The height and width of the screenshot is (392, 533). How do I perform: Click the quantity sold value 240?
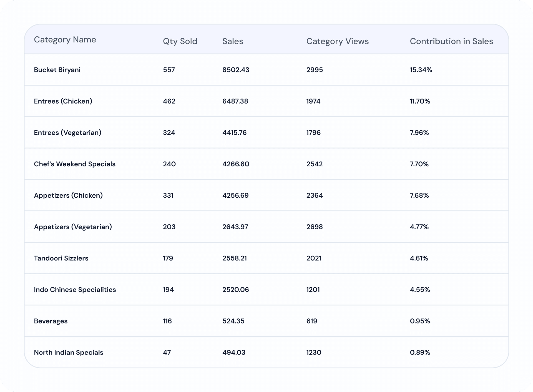169,164
